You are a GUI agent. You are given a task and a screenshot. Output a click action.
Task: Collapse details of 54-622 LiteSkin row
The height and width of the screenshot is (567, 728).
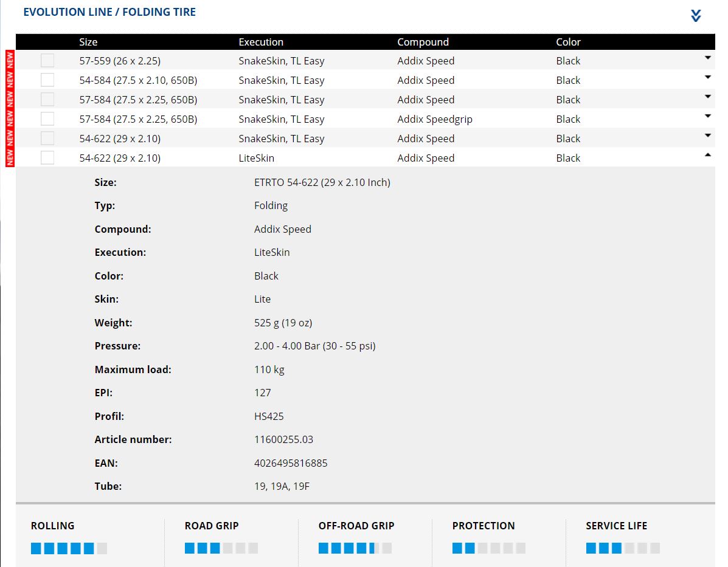pos(707,155)
